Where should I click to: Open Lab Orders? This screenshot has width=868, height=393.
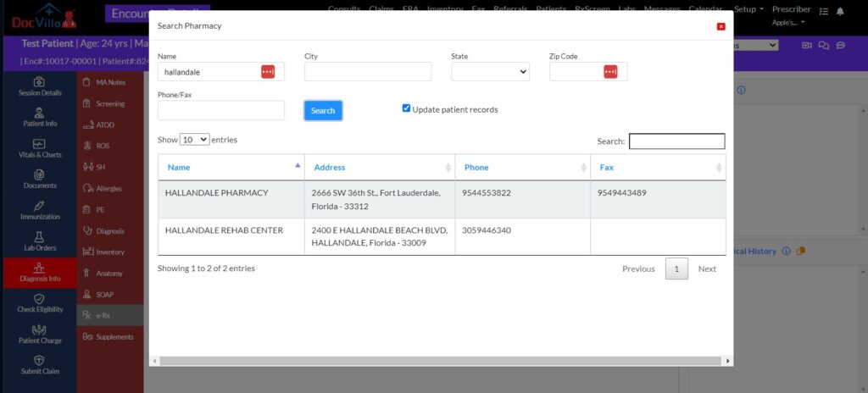tap(39, 241)
